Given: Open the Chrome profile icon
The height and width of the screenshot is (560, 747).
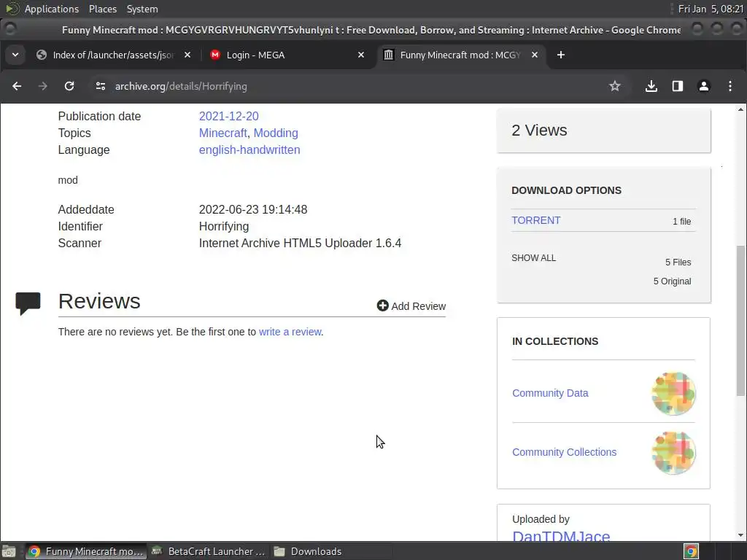Looking at the screenshot, I should coord(704,86).
